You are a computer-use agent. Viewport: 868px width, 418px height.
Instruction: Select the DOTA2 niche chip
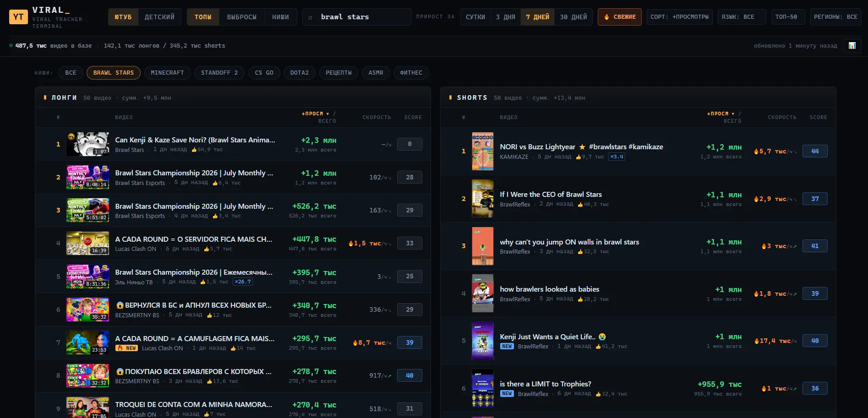point(299,73)
